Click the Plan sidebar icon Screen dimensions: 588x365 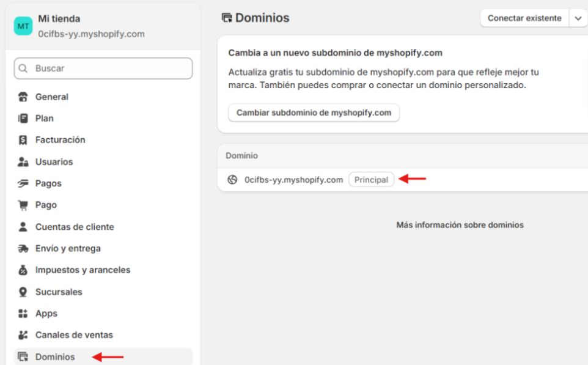(23, 119)
